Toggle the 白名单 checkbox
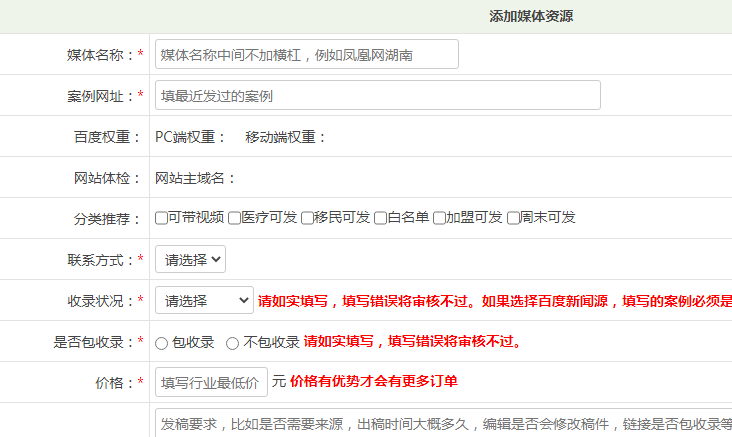The height and width of the screenshot is (437, 732). point(381,218)
